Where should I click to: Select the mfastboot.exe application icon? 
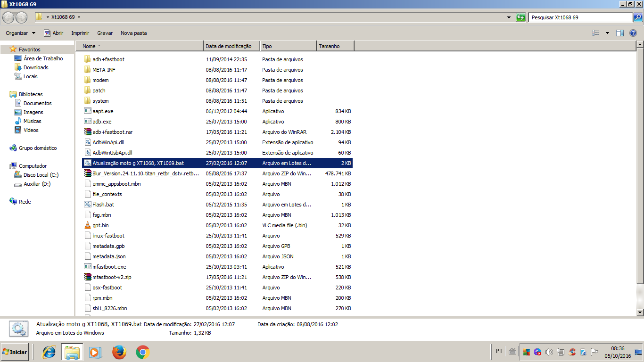pos(87,267)
